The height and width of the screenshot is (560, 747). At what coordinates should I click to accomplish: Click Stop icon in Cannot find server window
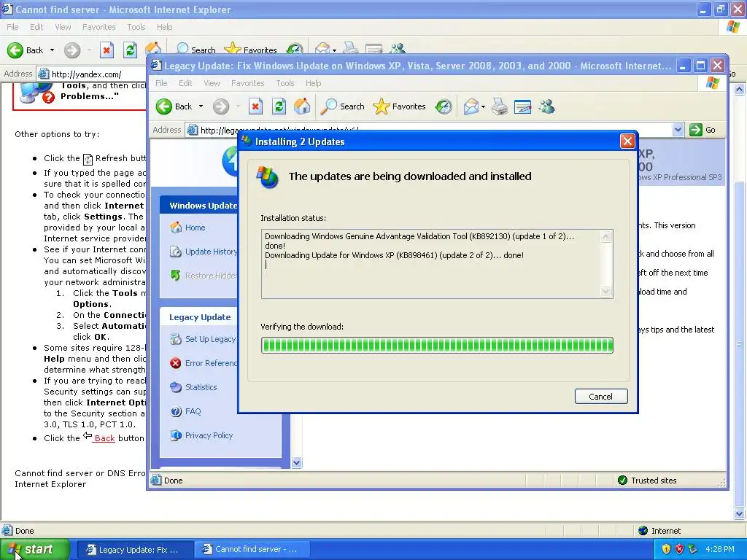coord(107,50)
